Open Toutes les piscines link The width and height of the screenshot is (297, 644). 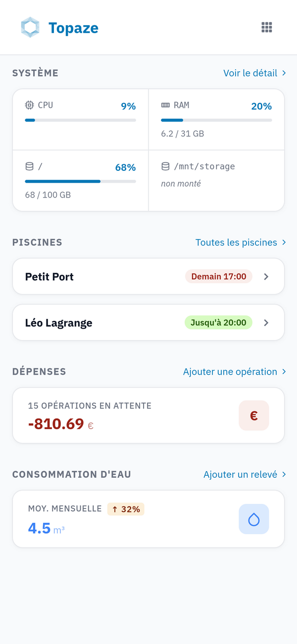(236, 243)
